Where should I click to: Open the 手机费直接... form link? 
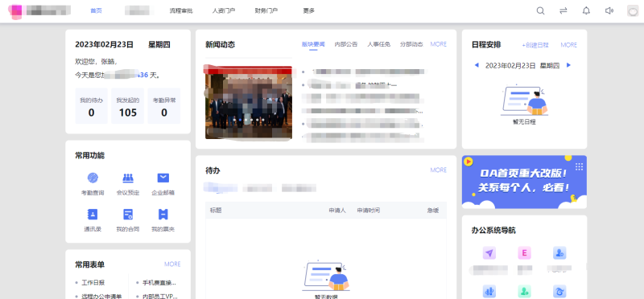coord(159,283)
